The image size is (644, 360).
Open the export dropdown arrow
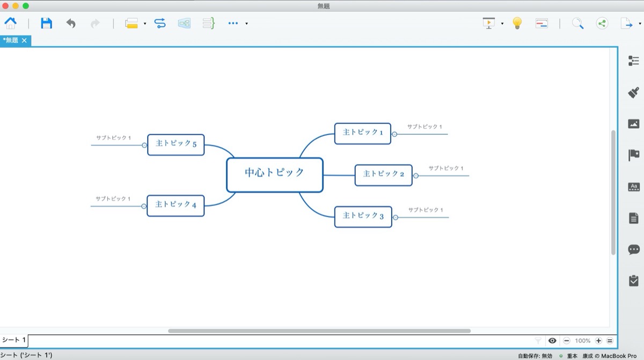[x=640, y=24]
